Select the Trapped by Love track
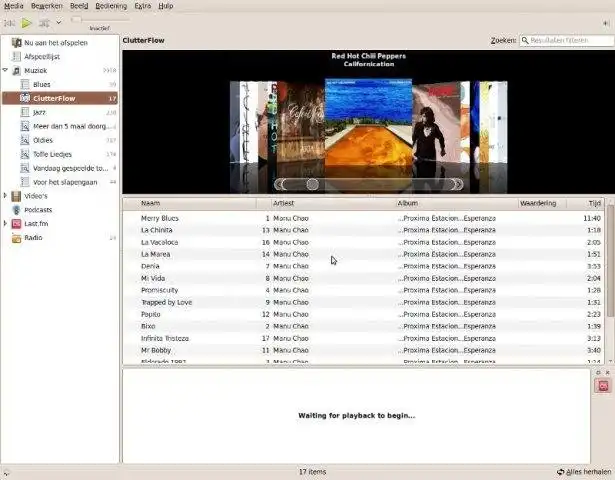 (364, 302)
